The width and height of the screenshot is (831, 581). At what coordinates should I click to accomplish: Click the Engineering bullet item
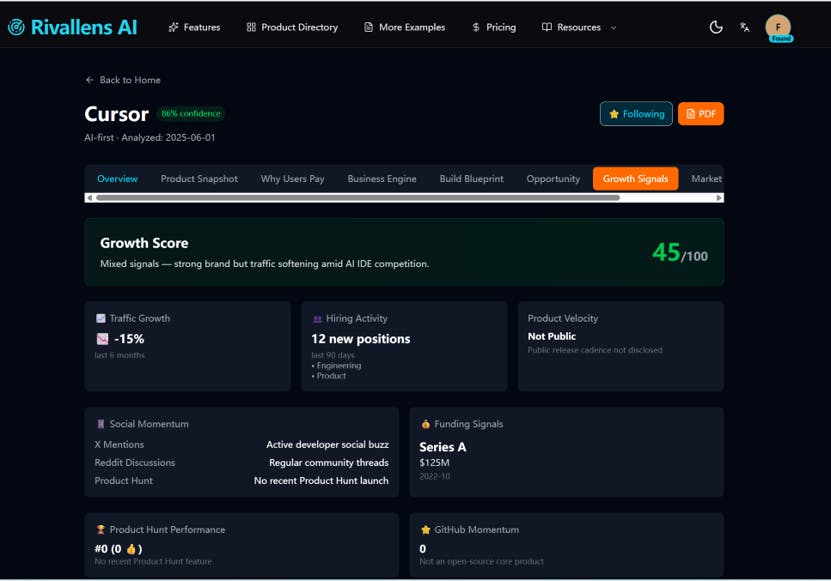coord(337,365)
